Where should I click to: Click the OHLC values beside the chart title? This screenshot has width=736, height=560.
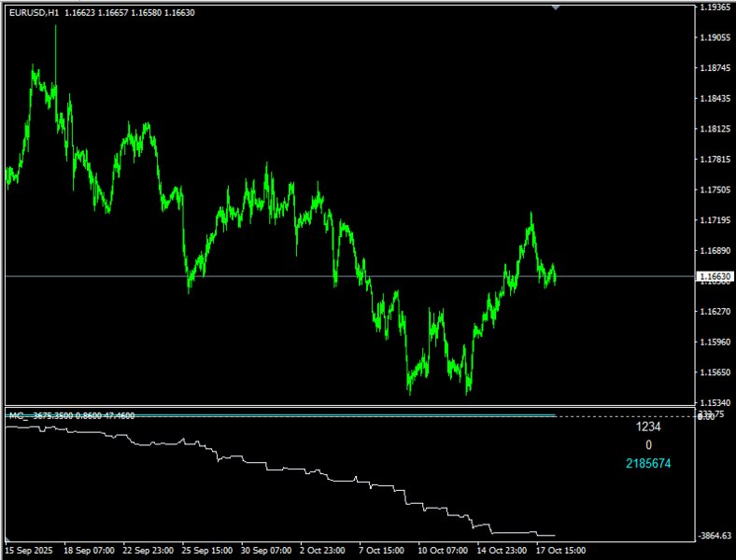130,13
